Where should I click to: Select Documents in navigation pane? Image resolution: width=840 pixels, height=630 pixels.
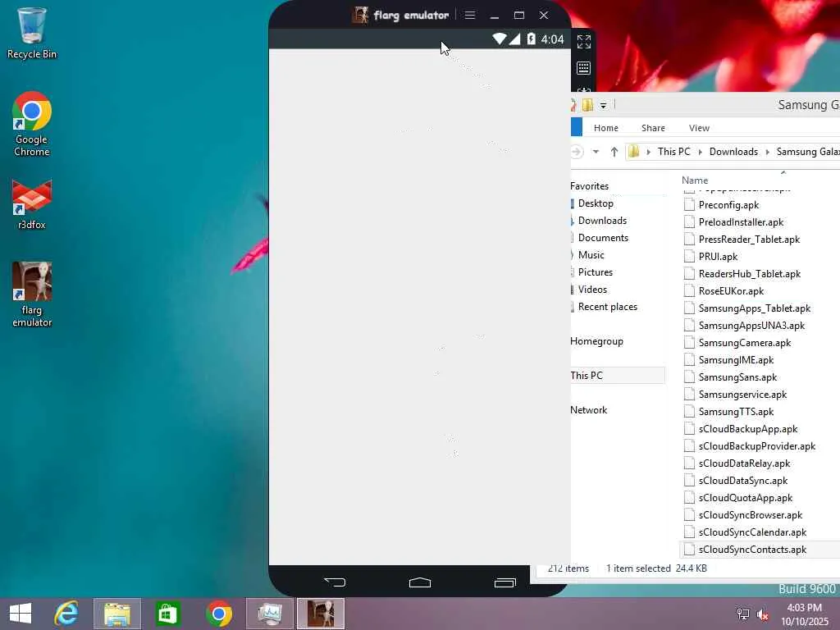click(603, 238)
